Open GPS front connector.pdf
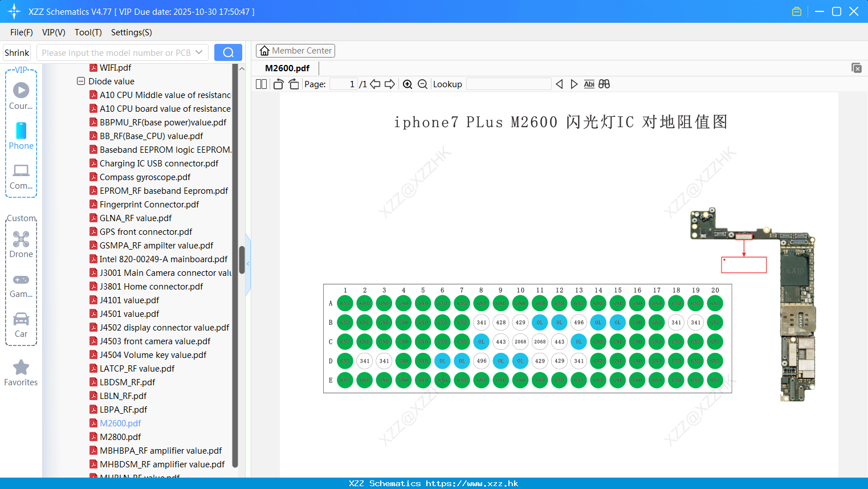868x489 pixels. click(x=146, y=232)
